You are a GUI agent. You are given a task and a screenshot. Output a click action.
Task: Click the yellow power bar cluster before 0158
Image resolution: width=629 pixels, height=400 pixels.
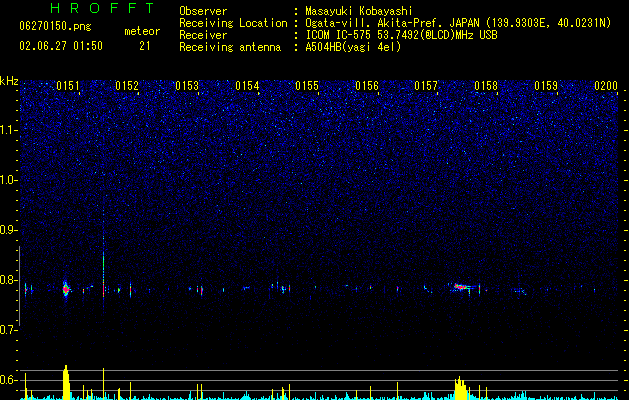coord(461,388)
